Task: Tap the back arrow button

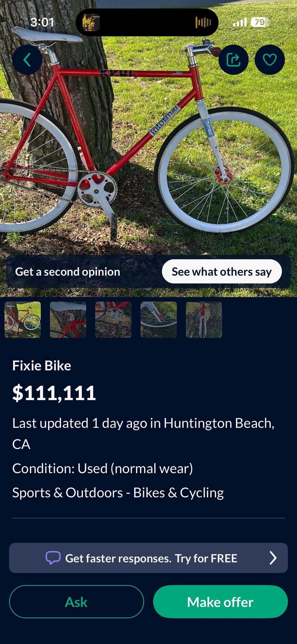Action: pyautogui.click(x=27, y=60)
